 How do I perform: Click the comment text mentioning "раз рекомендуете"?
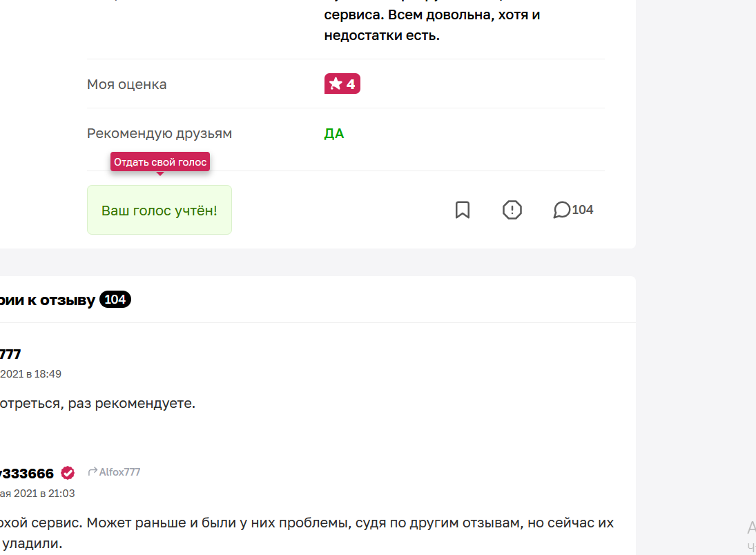tap(97, 403)
